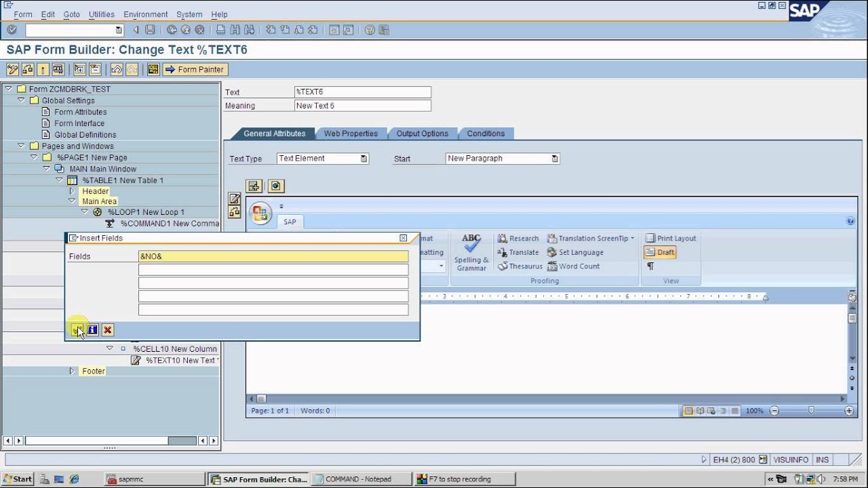Click the Spelling & Grammar icon

pos(471,252)
